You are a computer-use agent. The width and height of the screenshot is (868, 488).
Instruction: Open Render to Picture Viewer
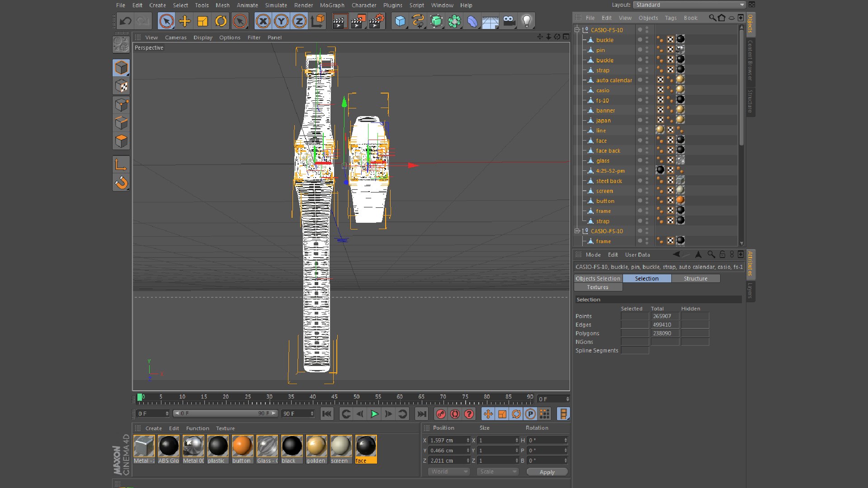(358, 21)
